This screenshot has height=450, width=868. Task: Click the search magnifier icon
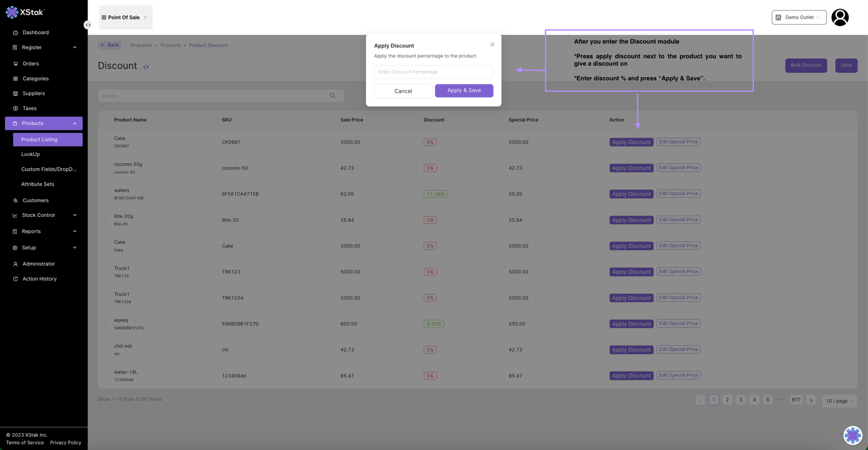[333, 95]
